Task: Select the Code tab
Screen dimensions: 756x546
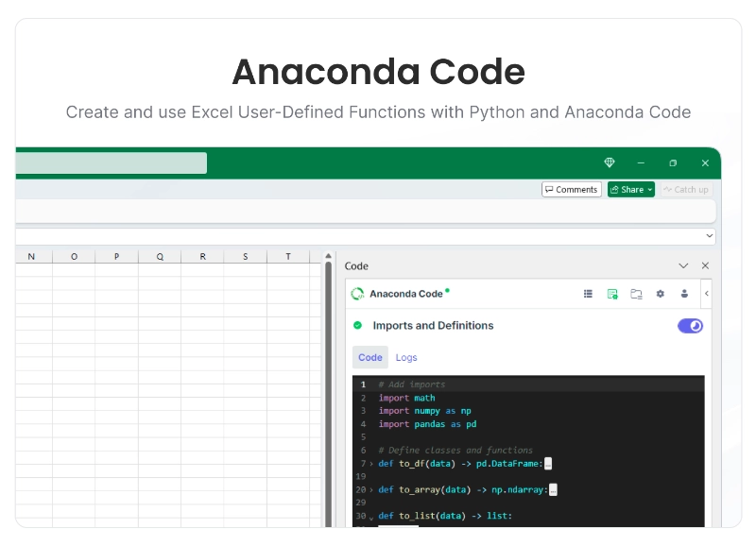Action: coord(370,357)
